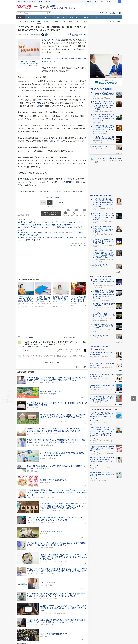This screenshot has width=138, height=644.
Task: Click the マイページ button
Action: pyautogui.click(x=103, y=13)
